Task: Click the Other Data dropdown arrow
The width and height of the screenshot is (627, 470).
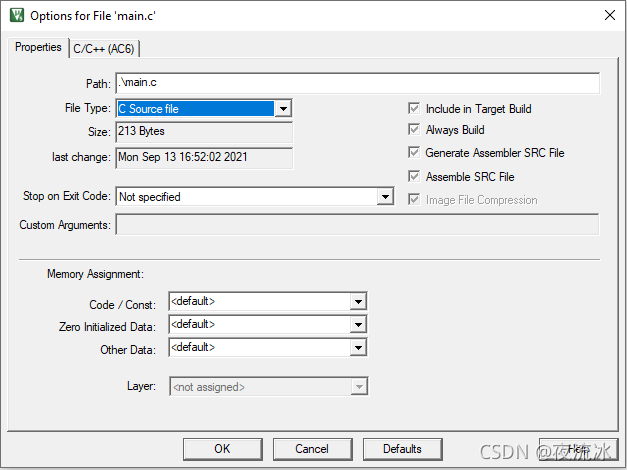Action: 358,347
